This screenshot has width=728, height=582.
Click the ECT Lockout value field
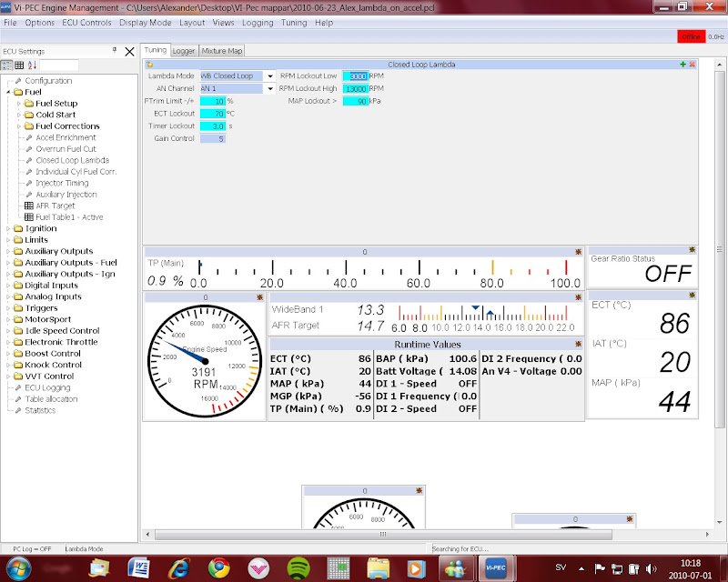tap(213, 114)
